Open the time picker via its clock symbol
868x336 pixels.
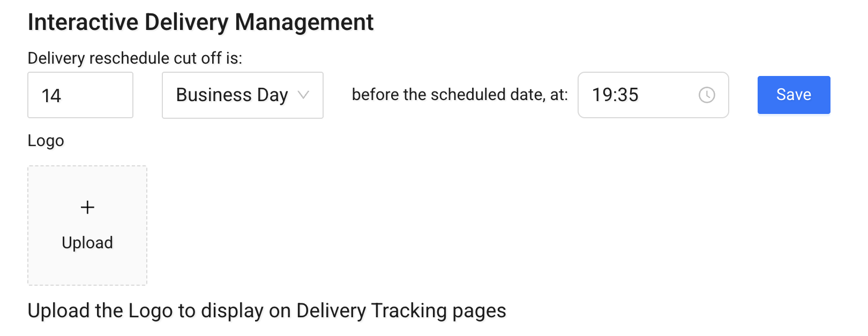pos(707,95)
